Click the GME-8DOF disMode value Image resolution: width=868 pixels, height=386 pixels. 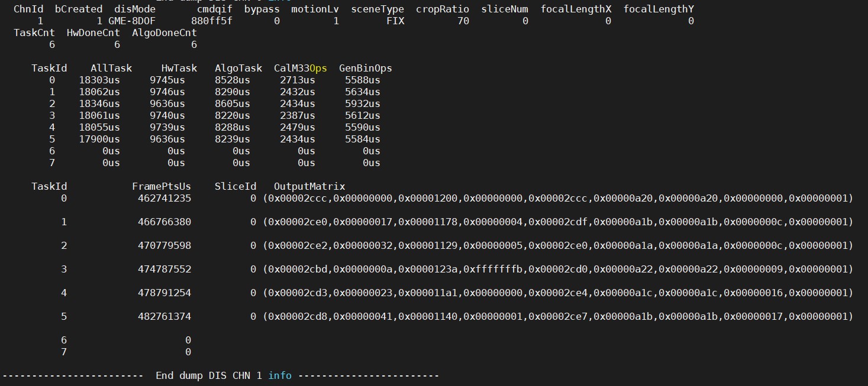(x=132, y=21)
